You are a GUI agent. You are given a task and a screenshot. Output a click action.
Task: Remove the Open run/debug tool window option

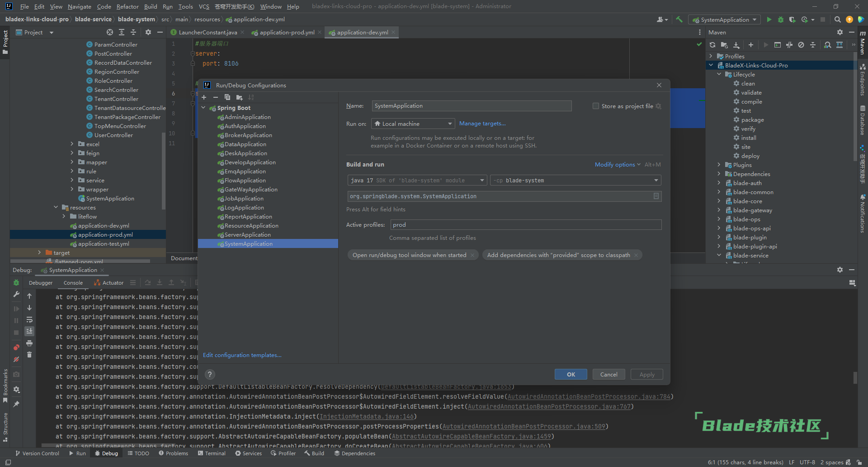point(472,255)
